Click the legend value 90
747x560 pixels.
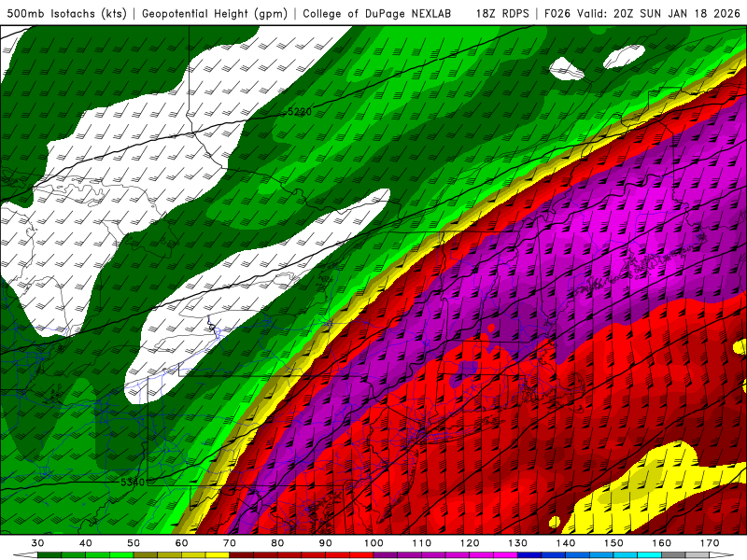coord(326,543)
